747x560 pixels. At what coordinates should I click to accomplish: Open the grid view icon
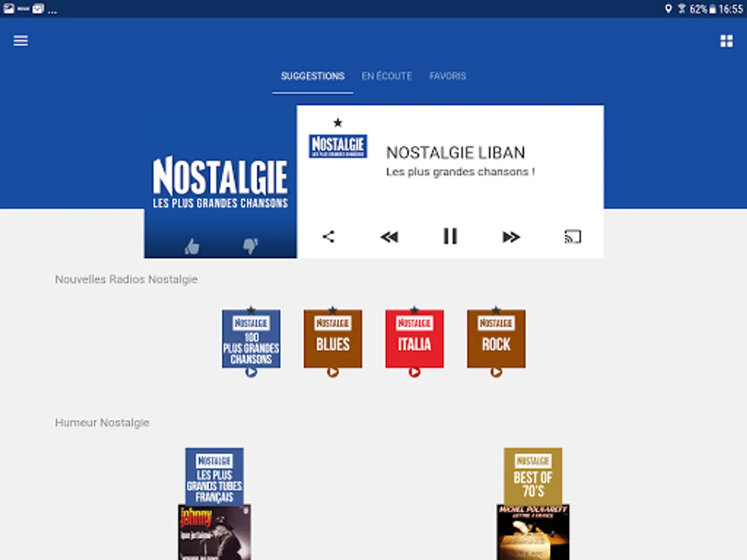pos(726,41)
